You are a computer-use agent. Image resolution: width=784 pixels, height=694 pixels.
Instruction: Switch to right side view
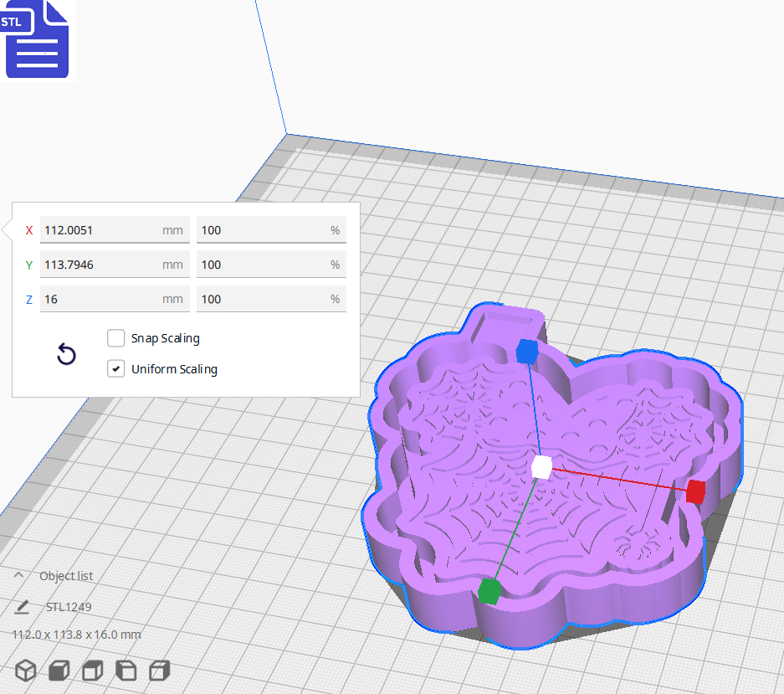[159, 671]
